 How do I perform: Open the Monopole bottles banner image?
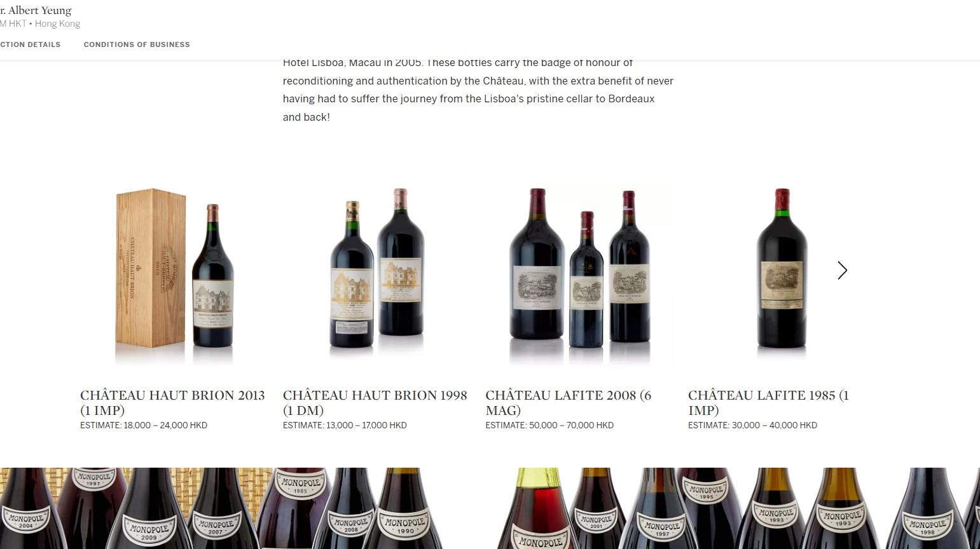(490, 508)
